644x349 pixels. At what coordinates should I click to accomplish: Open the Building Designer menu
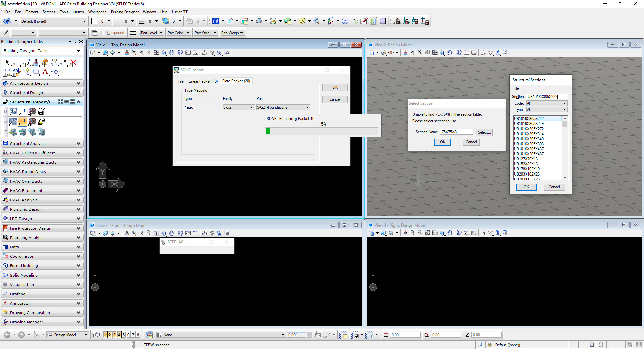[124, 12]
